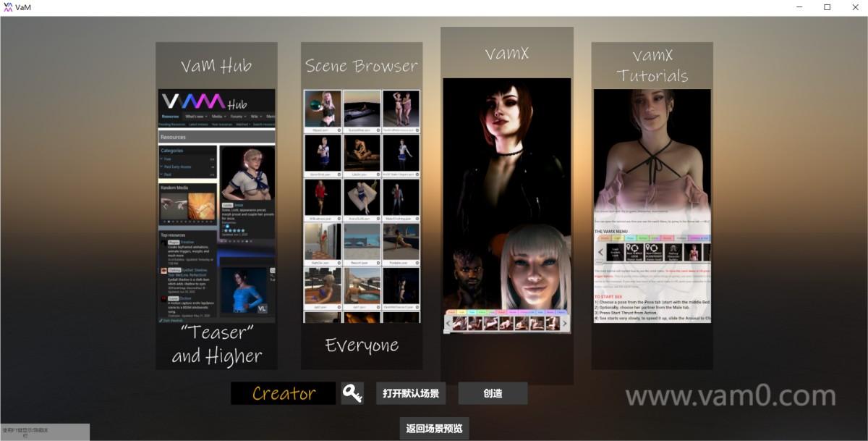Viewport: 868px width, 441px height.
Task: Open the VaM Hub panel title
Action: click(216, 66)
